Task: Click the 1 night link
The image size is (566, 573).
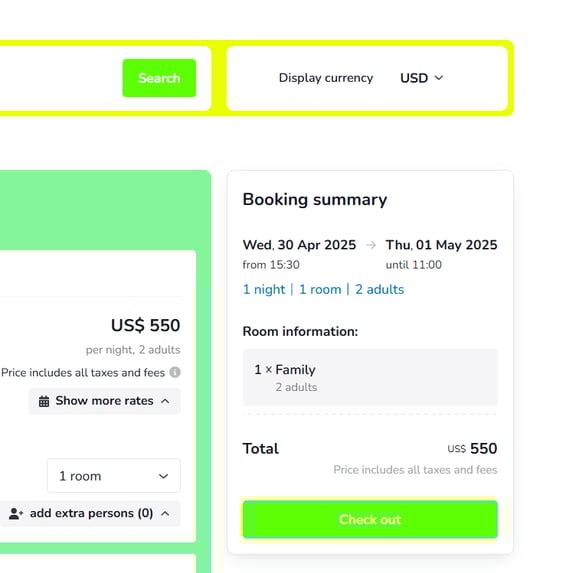Action: (x=264, y=289)
